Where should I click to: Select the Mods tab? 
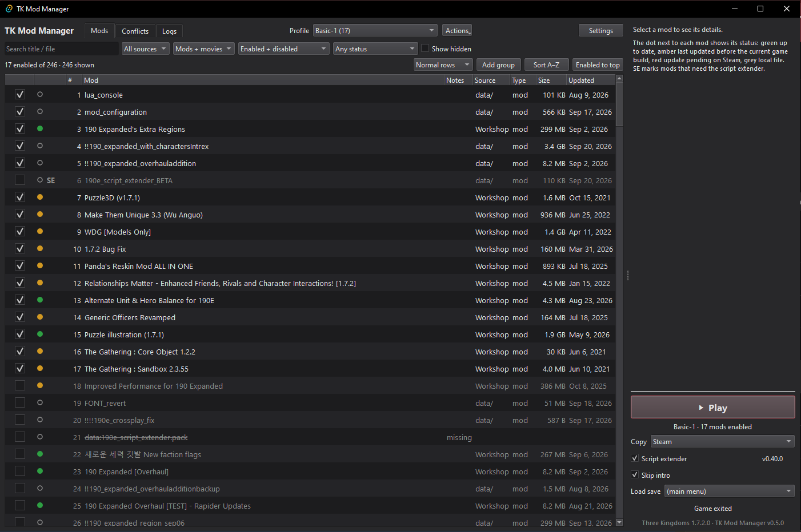click(x=99, y=30)
